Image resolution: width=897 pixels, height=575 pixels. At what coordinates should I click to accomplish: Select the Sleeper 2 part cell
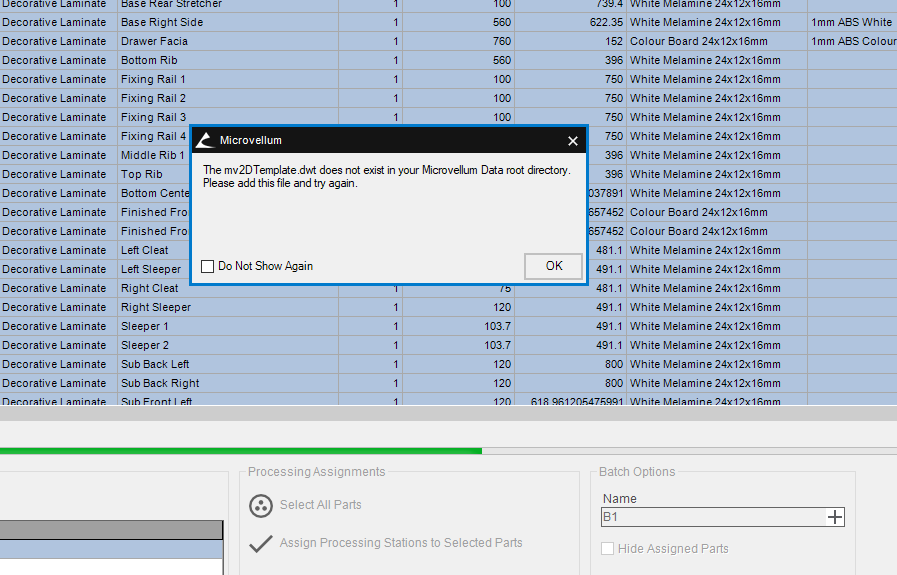tap(228, 345)
